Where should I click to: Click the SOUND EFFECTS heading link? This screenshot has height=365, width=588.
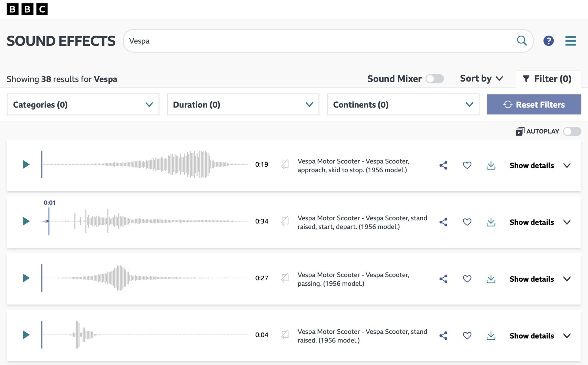point(61,41)
